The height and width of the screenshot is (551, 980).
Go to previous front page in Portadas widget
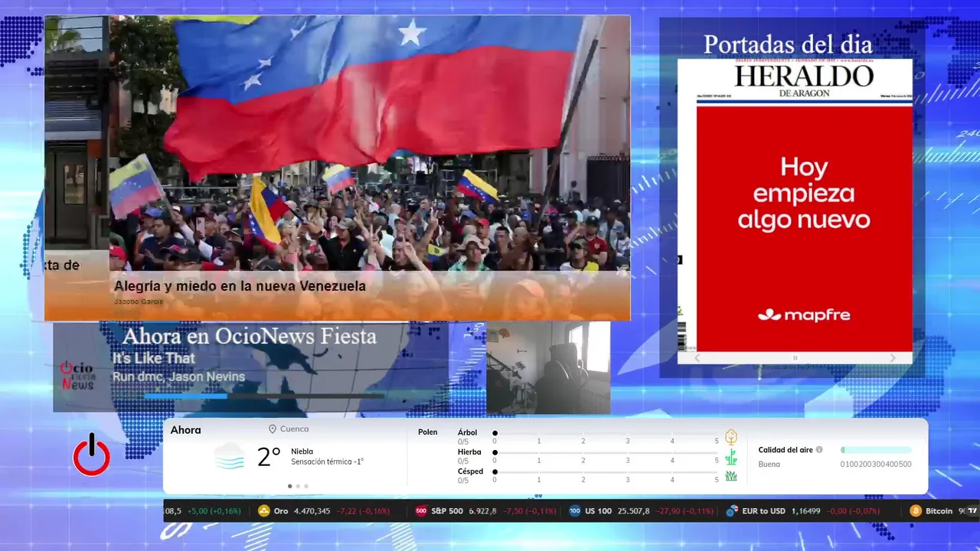697,358
